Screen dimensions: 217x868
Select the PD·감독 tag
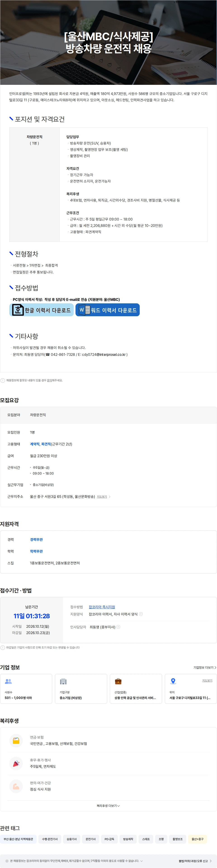(x=109, y=839)
